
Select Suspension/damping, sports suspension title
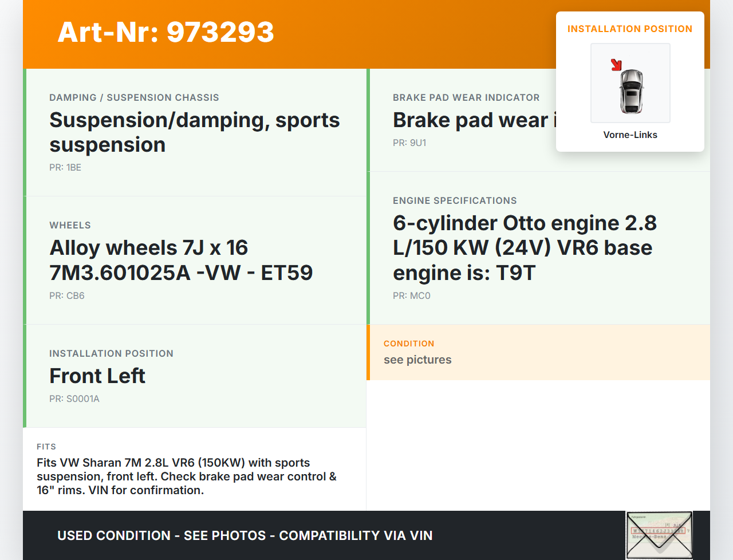[x=194, y=132]
